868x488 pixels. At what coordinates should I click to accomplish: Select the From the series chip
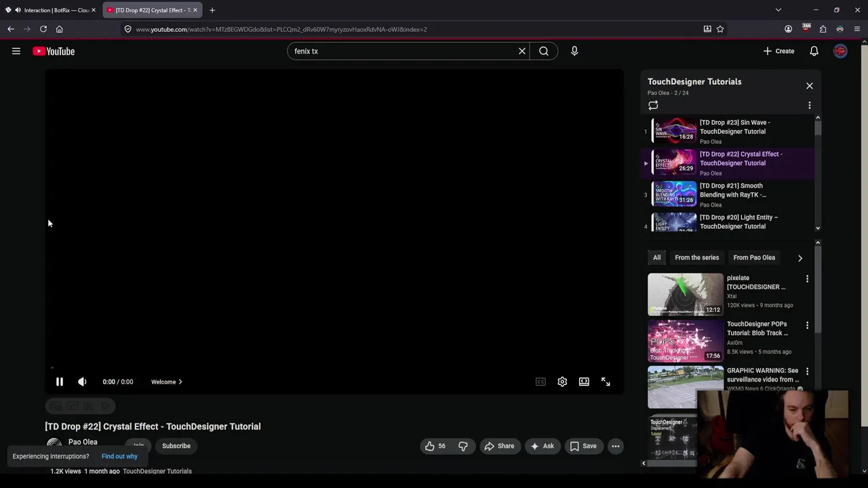coord(696,258)
